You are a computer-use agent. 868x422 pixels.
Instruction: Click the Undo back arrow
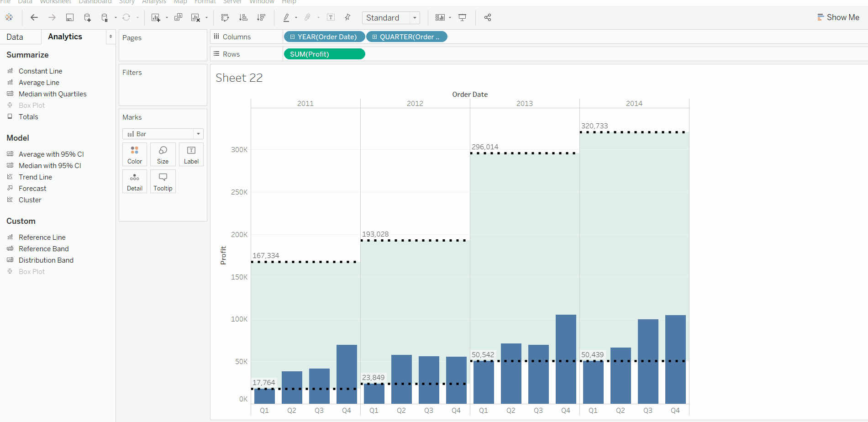(x=34, y=17)
